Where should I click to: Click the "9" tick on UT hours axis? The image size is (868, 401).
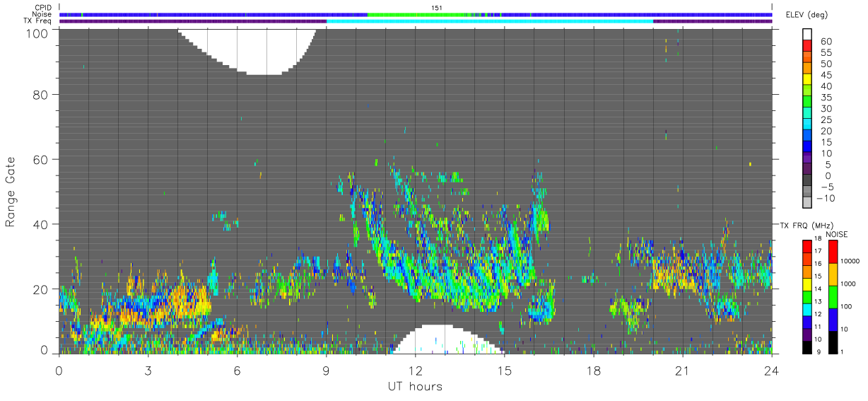(x=326, y=371)
